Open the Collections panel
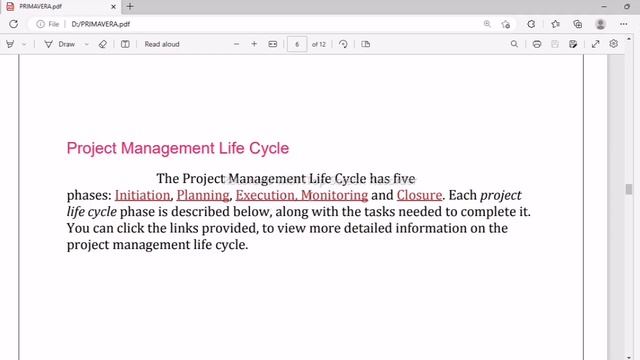The height and width of the screenshot is (360, 640). point(578,24)
